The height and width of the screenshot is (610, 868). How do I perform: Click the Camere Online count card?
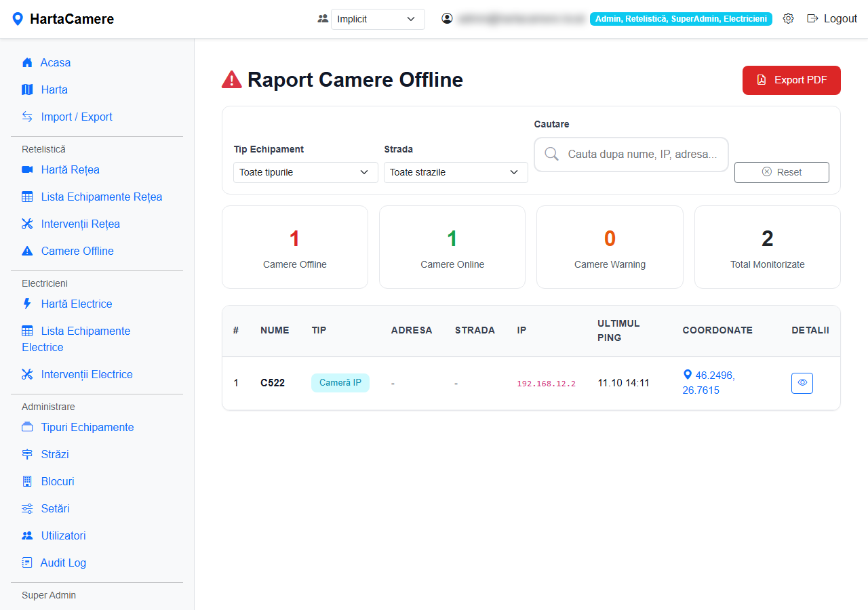coord(452,247)
